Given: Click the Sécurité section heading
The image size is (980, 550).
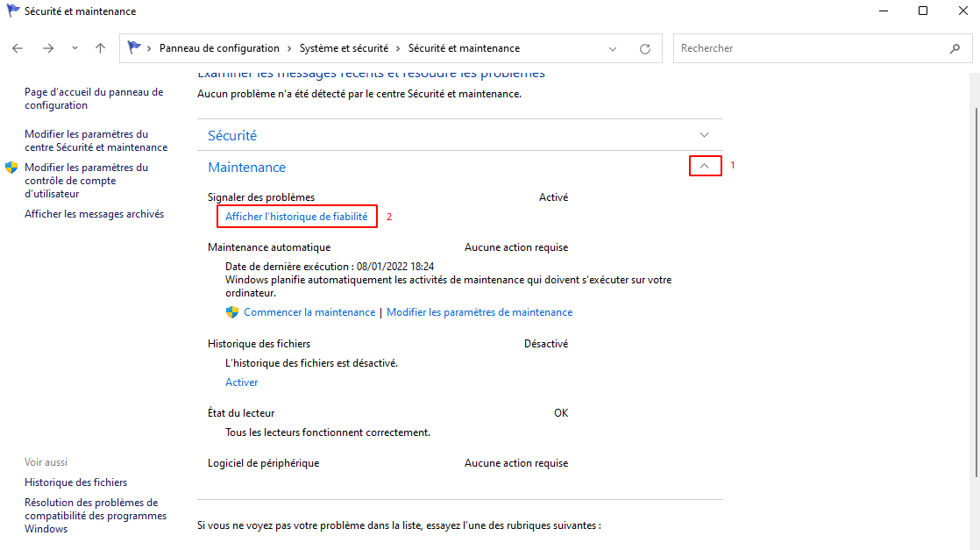Looking at the screenshot, I should pos(232,135).
